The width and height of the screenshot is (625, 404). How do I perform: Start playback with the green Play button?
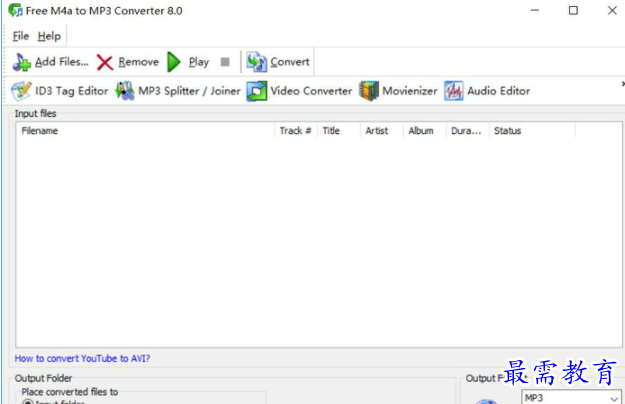[x=188, y=62]
